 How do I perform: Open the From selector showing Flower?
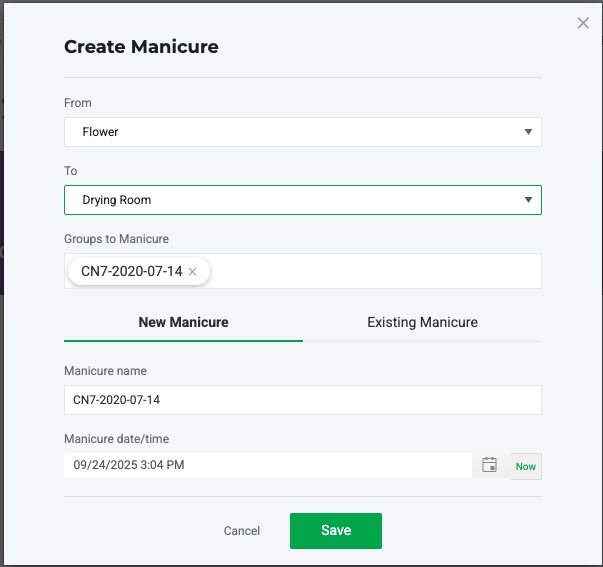pyautogui.click(x=290, y=132)
